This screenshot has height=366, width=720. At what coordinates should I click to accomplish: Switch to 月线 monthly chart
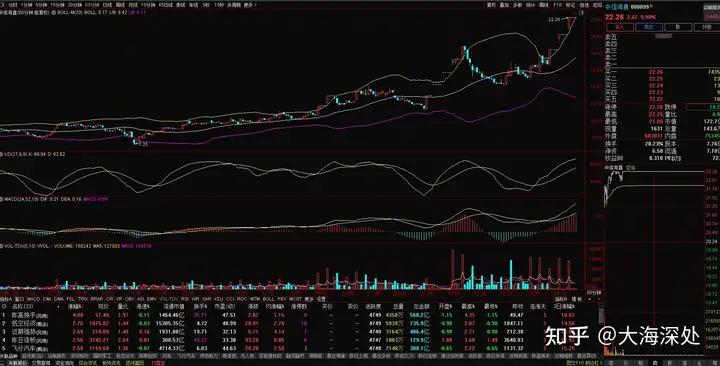point(133,5)
